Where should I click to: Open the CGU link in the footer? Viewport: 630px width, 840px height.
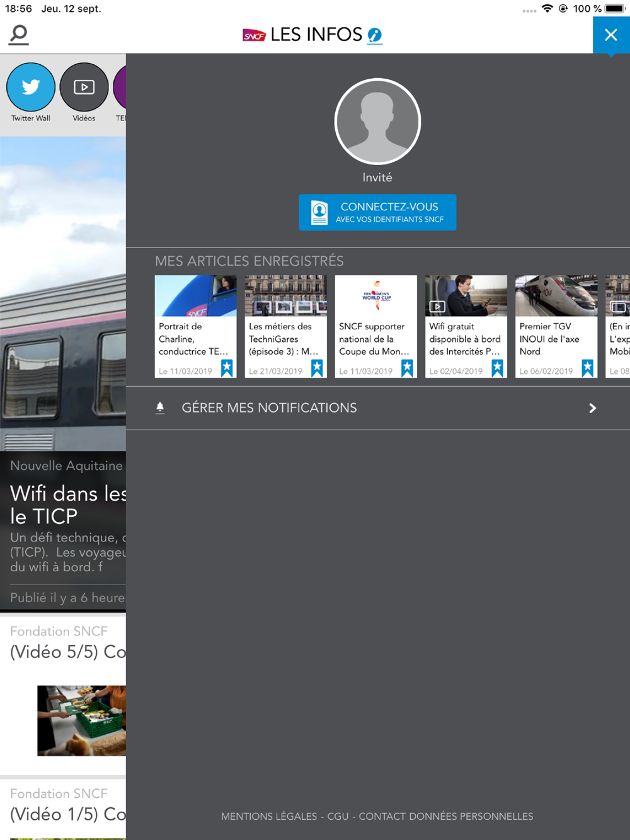click(x=338, y=816)
